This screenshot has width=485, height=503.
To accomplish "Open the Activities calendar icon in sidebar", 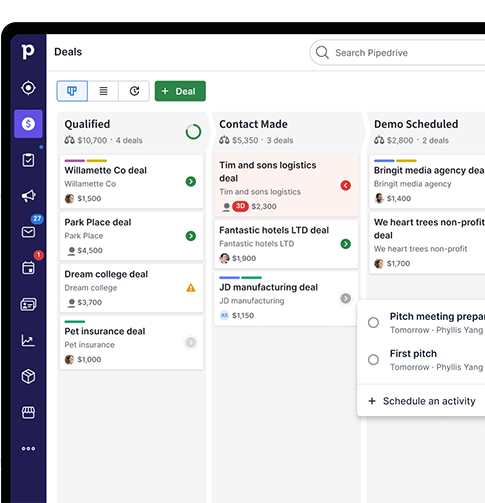I will click(x=28, y=268).
